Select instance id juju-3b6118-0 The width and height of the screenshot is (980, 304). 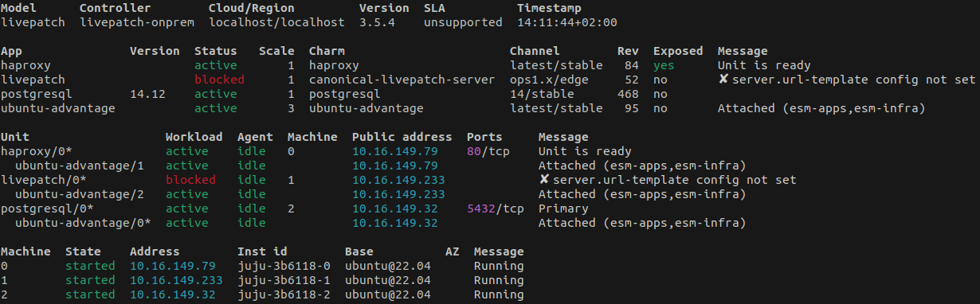click(284, 266)
